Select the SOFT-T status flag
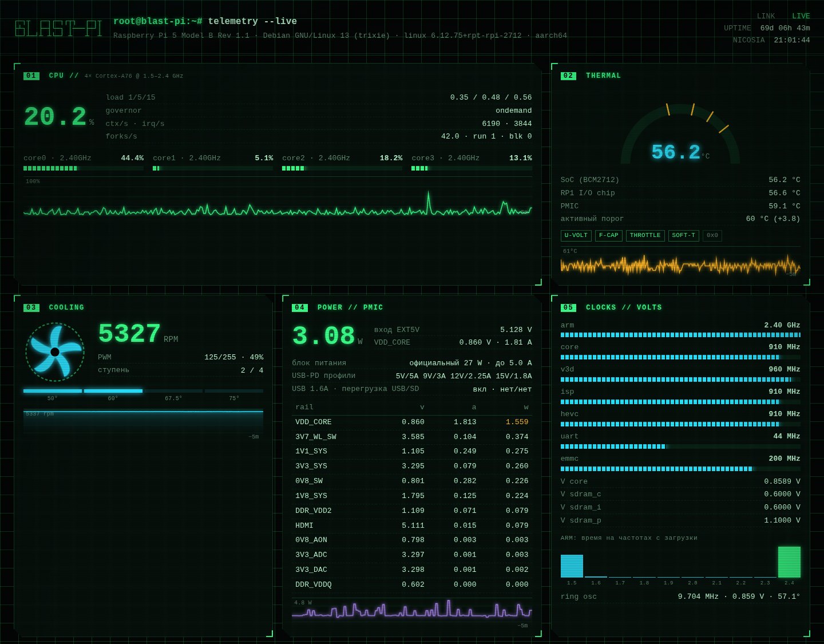824x644 pixels. pos(684,235)
